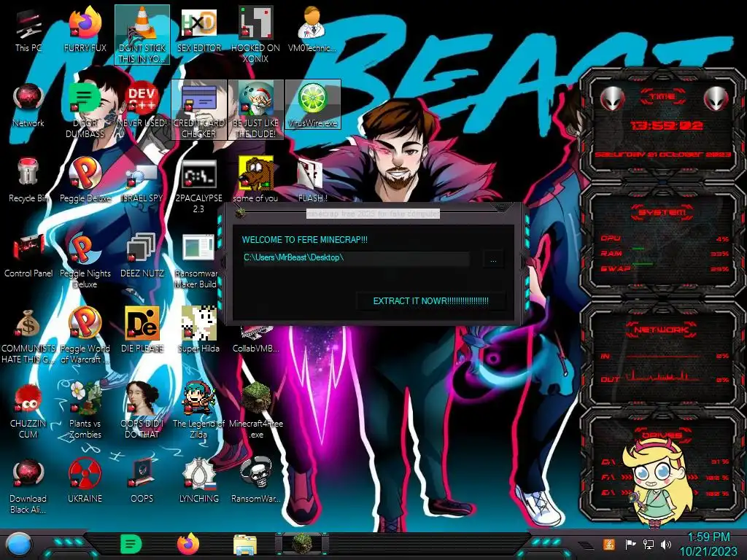Image resolution: width=747 pixels, height=560 pixels.
Task: Click the Star Butterfly desktop character
Action: (659, 483)
